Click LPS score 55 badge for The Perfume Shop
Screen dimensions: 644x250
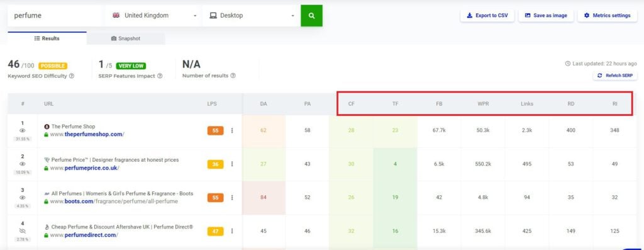click(216, 131)
